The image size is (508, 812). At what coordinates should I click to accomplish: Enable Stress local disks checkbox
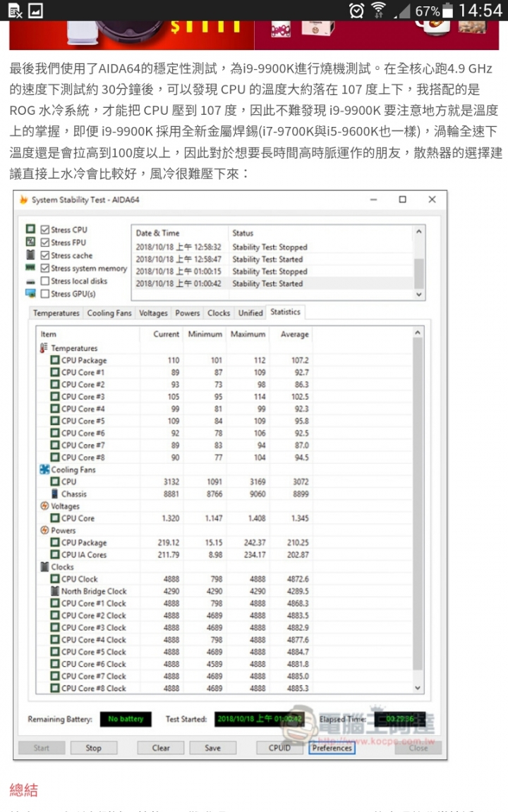(45, 281)
